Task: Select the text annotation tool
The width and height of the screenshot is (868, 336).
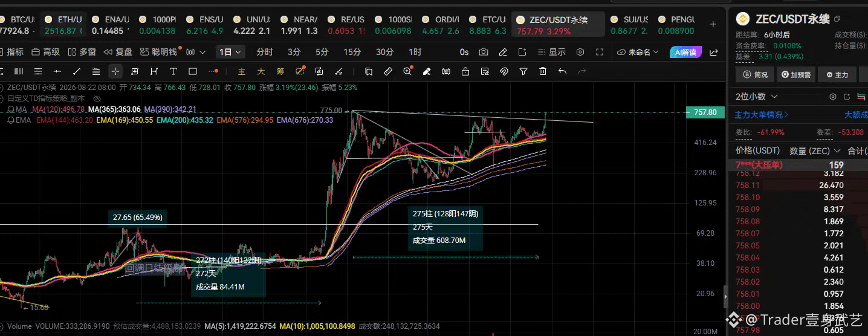Action: [173, 71]
